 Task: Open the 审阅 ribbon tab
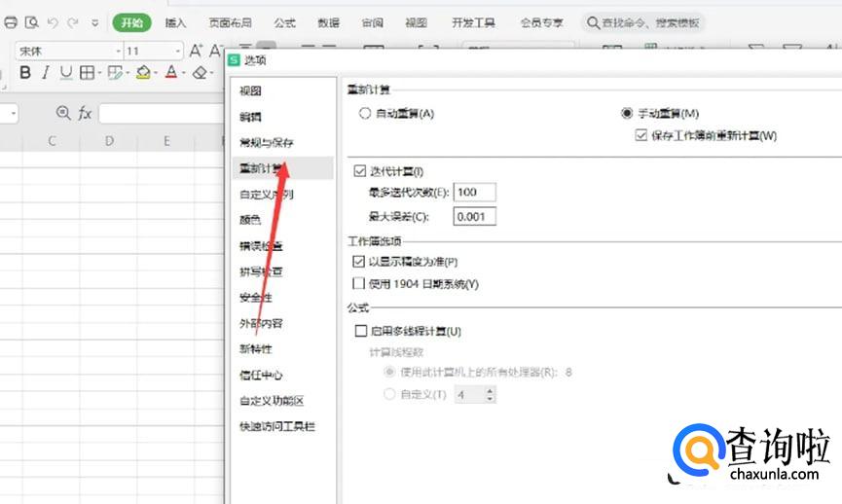(372, 22)
